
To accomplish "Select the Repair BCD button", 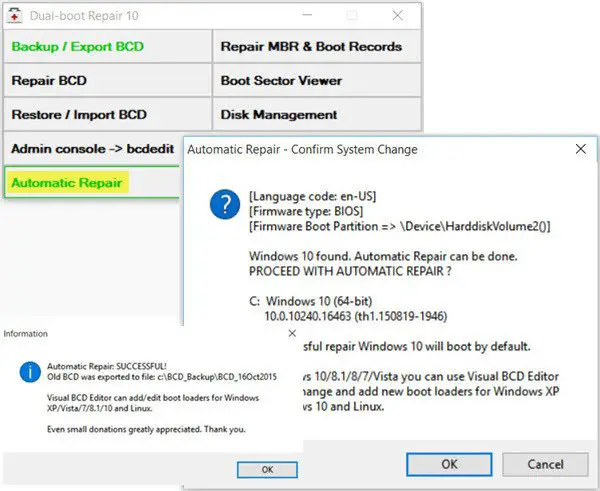I will [108, 80].
